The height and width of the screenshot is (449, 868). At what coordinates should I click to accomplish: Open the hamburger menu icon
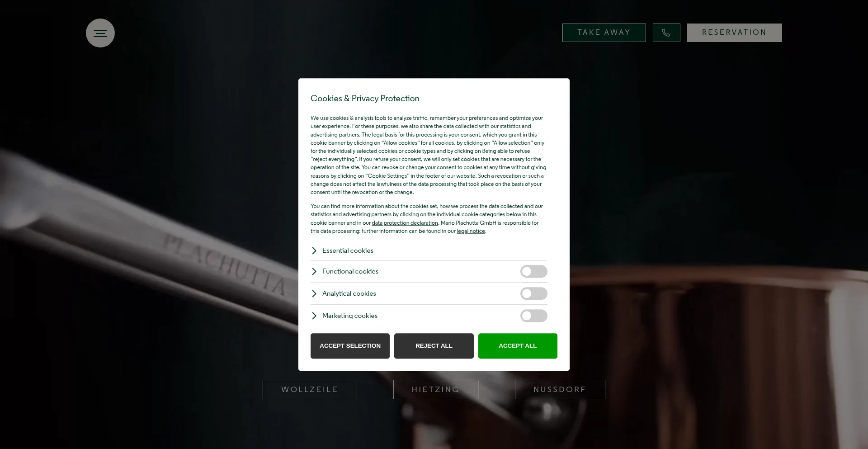100,33
